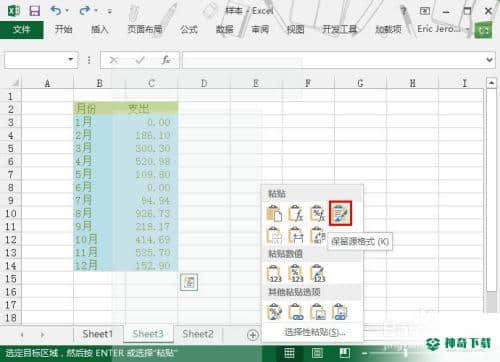Open the 文件 (File) tab
Image resolution: width=500 pixels, height=362 pixels.
[22, 30]
